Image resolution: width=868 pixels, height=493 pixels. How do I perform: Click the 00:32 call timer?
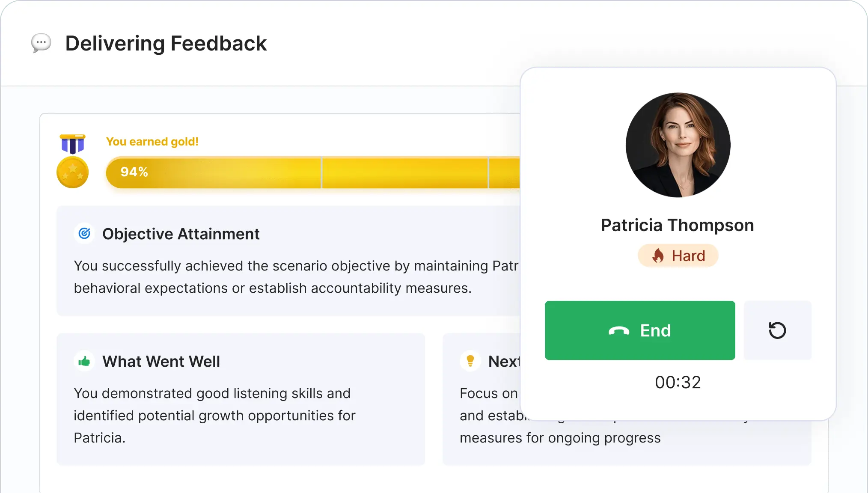click(678, 382)
